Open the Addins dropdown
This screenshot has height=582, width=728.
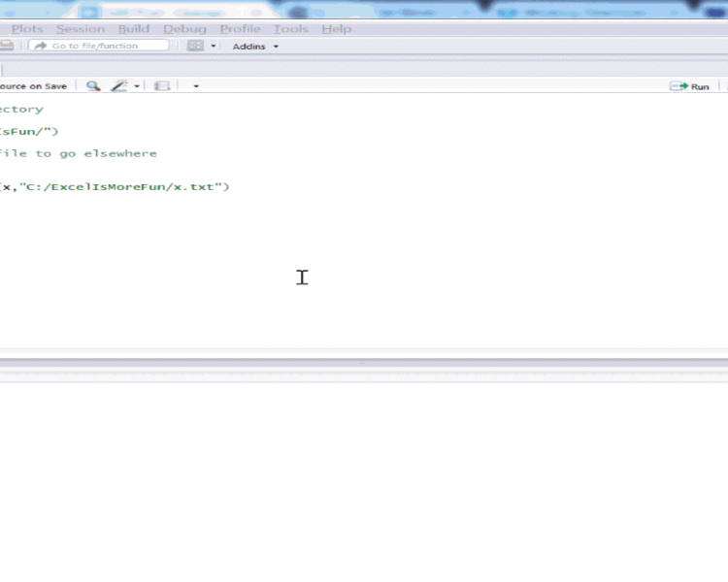(255, 47)
